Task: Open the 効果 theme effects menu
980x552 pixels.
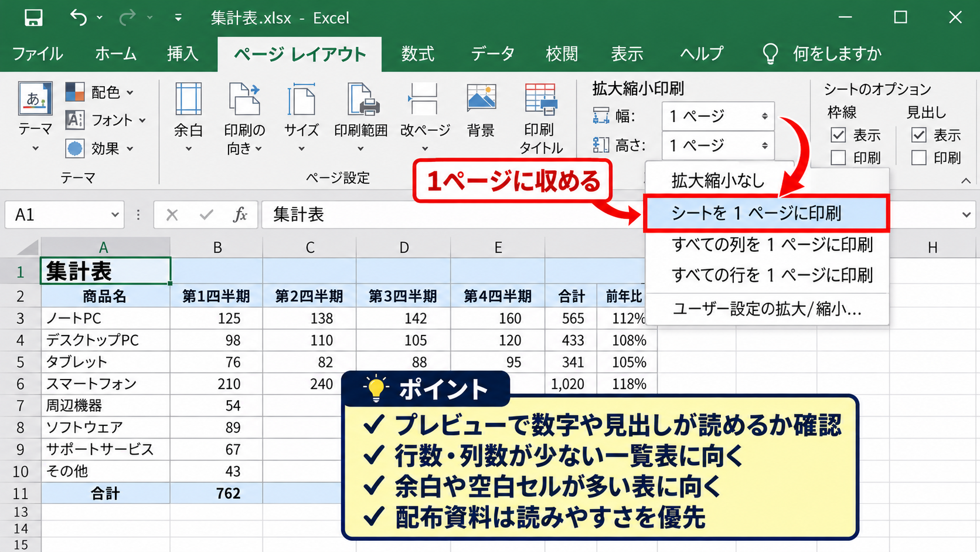Action: point(99,148)
